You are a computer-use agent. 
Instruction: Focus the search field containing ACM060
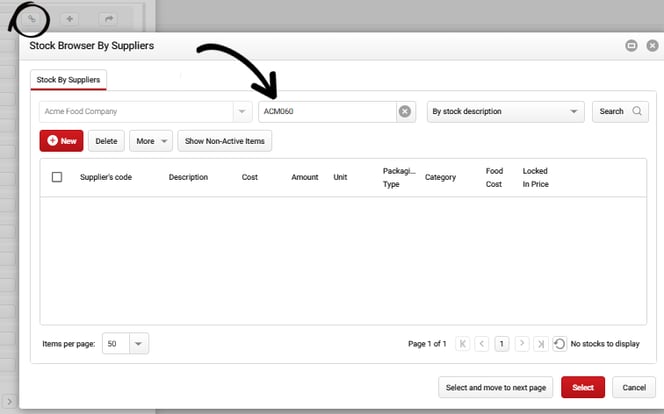[x=326, y=111]
